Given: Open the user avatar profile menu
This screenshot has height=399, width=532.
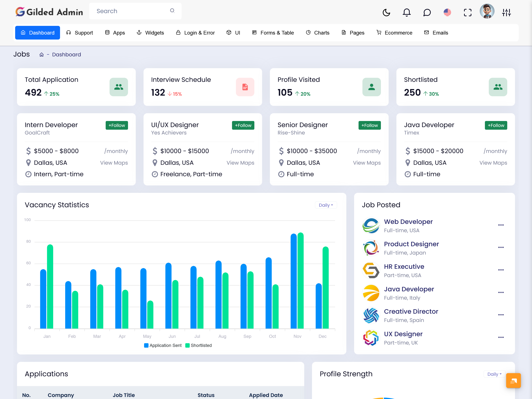Looking at the screenshot, I should [487, 11].
